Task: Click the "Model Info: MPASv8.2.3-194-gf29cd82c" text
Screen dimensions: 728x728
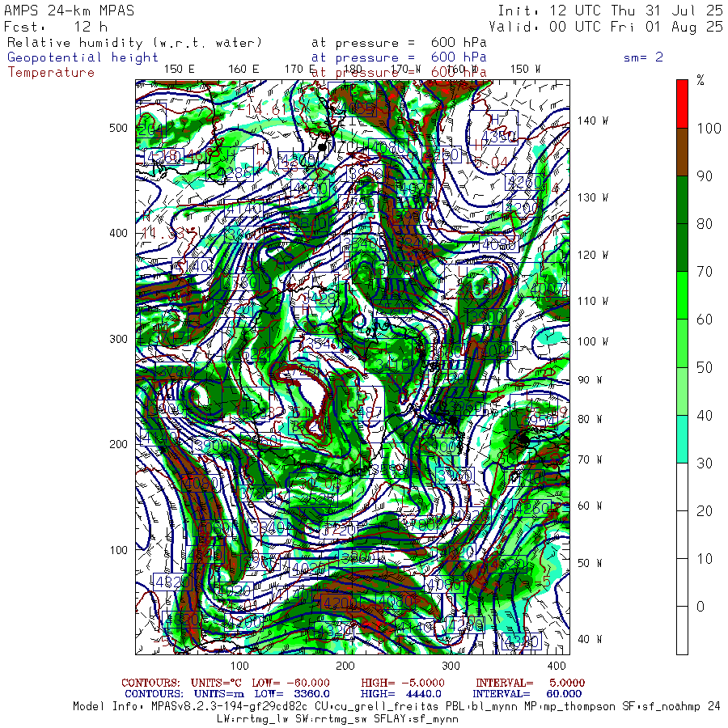Action: pos(190,707)
